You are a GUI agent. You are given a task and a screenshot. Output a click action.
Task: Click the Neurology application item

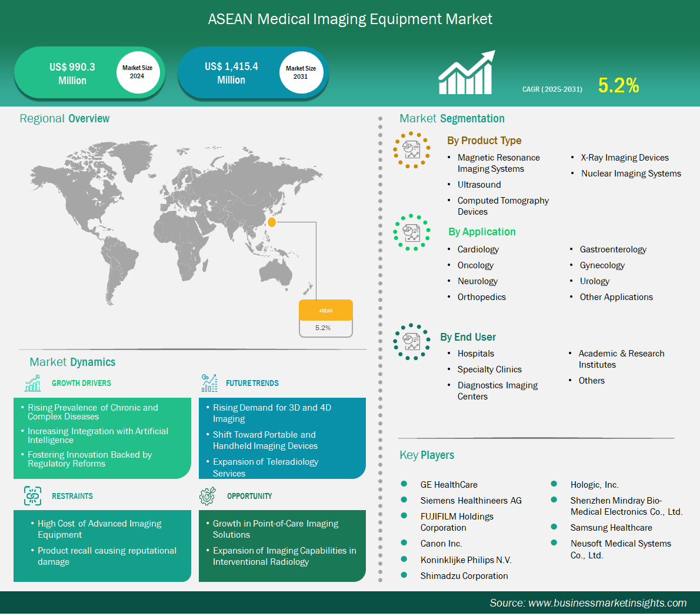click(477, 281)
